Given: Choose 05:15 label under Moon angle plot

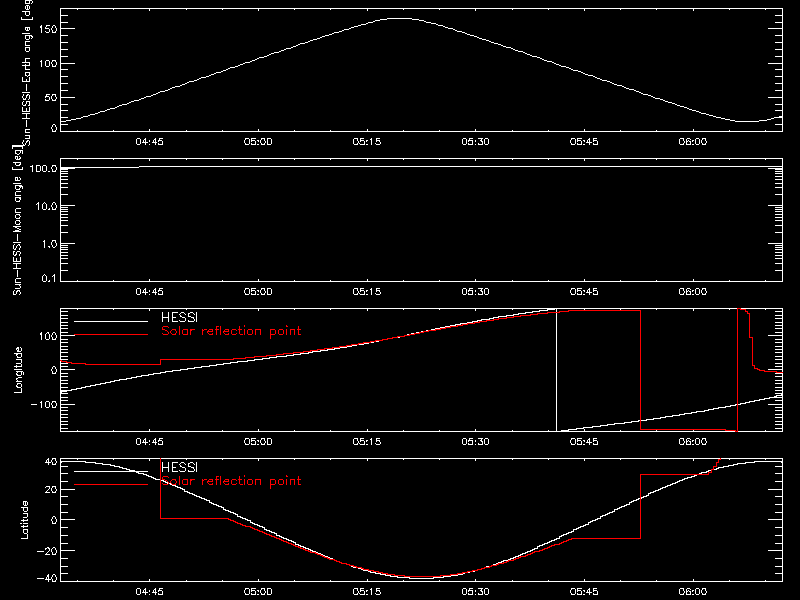Looking at the screenshot, I should 367,292.
